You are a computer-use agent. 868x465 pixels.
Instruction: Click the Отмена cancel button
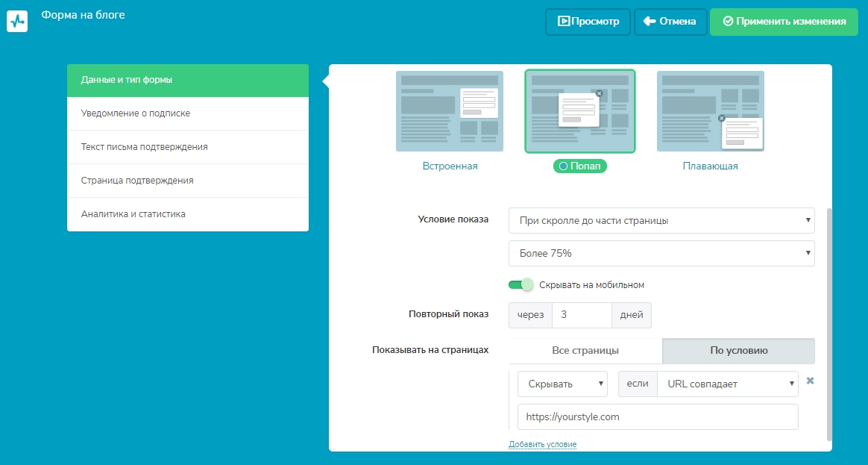tap(670, 22)
